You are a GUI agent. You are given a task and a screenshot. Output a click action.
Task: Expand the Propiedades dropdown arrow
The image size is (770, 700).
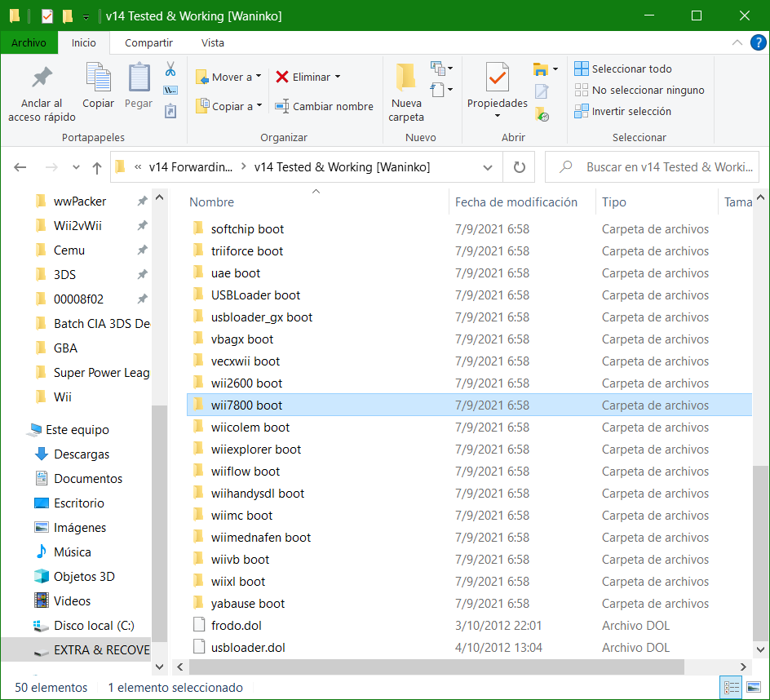click(x=497, y=116)
